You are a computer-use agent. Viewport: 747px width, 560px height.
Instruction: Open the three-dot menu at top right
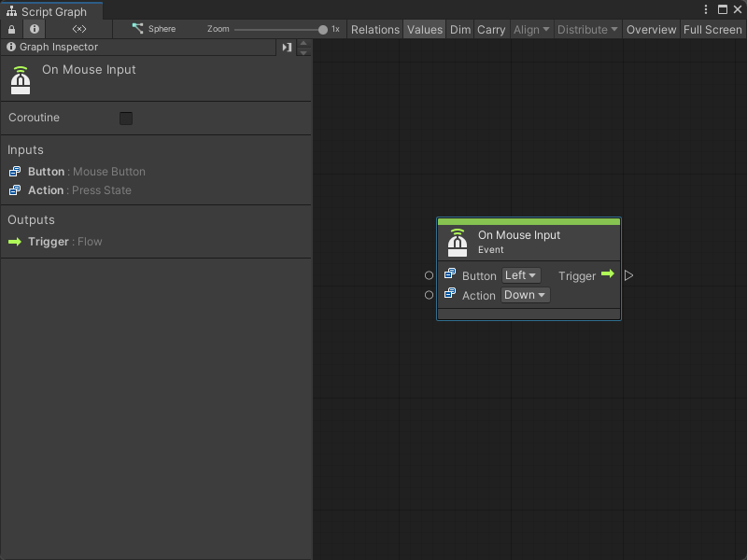pyautogui.click(x=707, y=8)
